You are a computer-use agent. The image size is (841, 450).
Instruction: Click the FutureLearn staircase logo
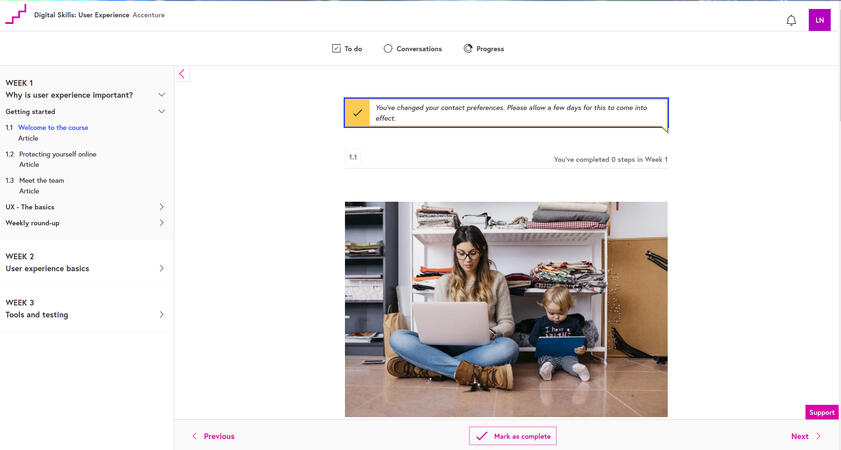click(x=16, y=15)
